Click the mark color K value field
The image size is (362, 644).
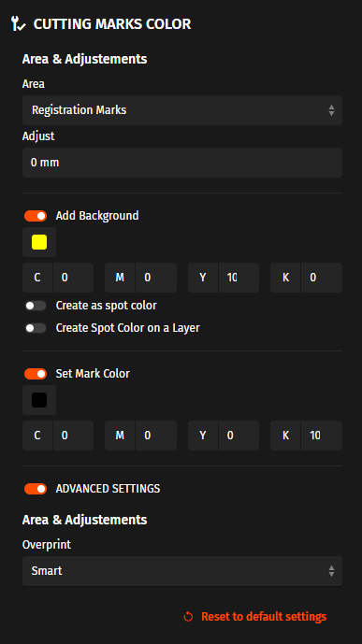point(322,436)
